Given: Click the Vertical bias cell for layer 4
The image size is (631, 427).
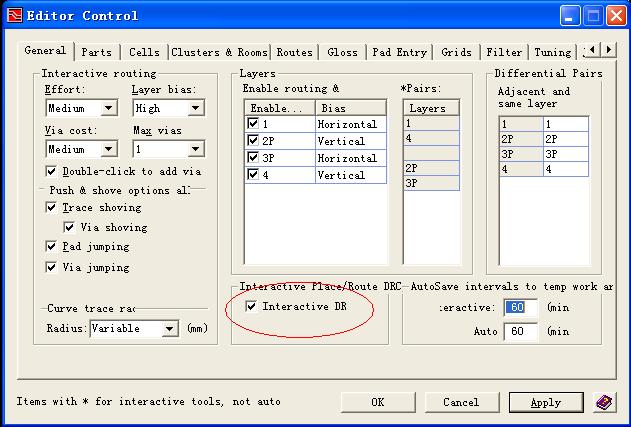Looking at the screenshot, I should click(351, 175).
